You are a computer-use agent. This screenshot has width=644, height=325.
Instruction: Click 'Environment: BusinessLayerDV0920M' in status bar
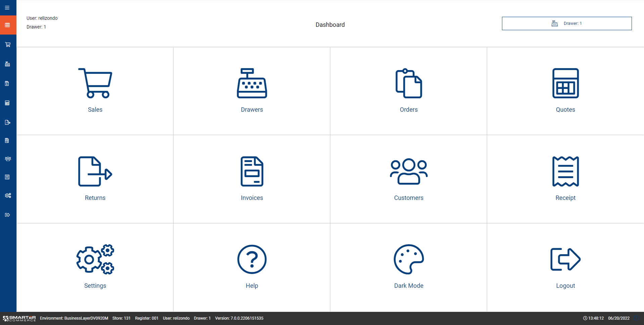[x=74, y=318]
